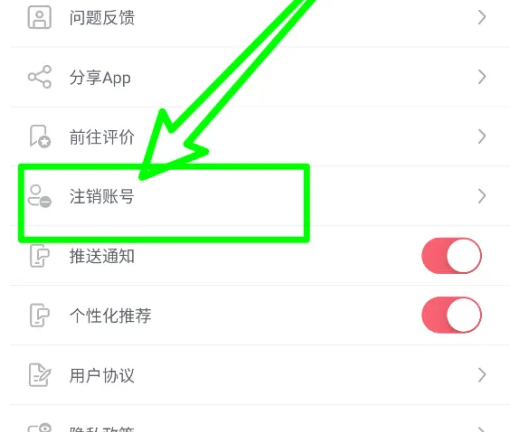Viewport: 511px width, 432px height.
Task: Open 问题反馈 via its chevron arrow
Action: [482, 17]
